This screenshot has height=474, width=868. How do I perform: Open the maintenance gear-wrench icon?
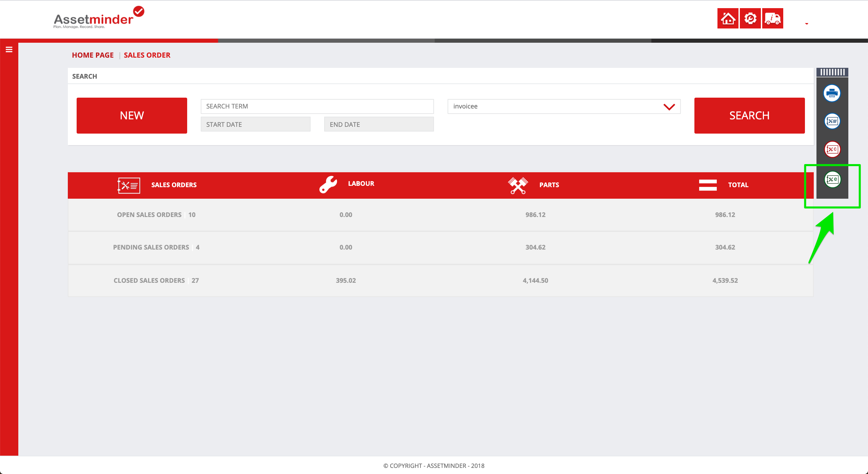[x=750, y=18]
